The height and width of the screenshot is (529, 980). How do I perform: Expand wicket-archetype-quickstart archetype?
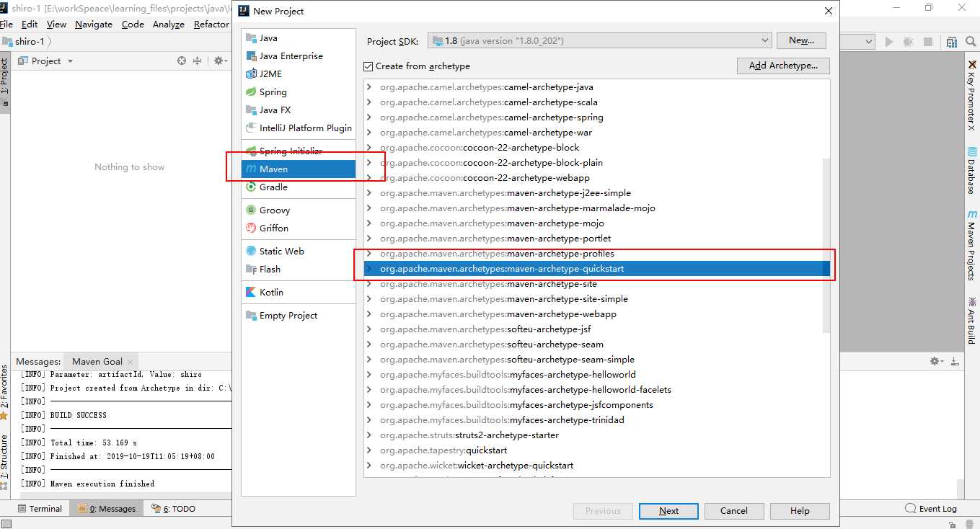pyautogui.click(x=369, y=466)
